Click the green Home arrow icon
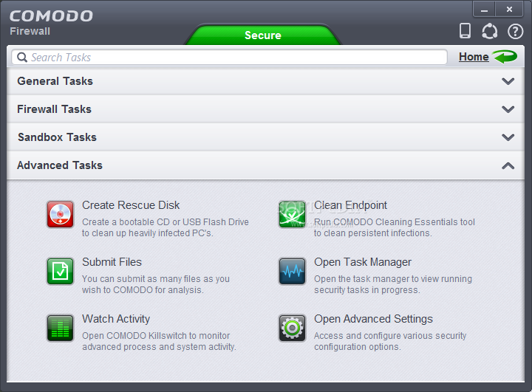Image resolution: width=532 pixels, height=392 pixels. click(x=505, y=56)
